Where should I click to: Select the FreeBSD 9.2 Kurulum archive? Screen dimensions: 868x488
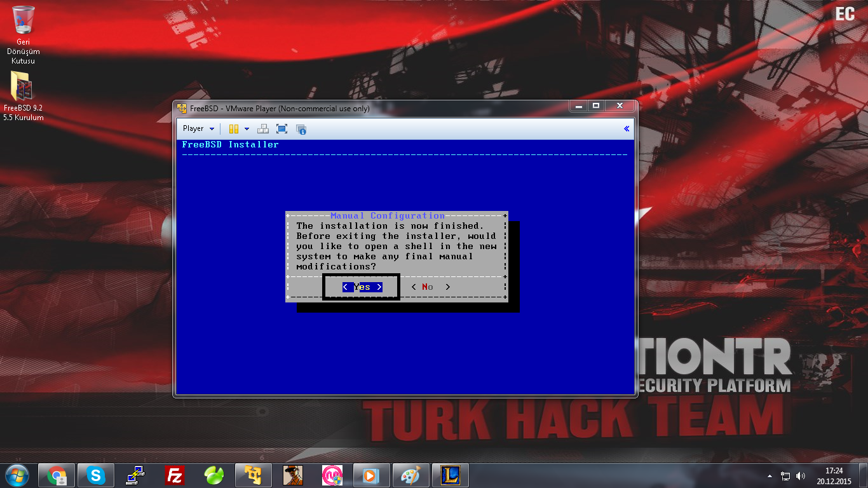tap(24, 95)
